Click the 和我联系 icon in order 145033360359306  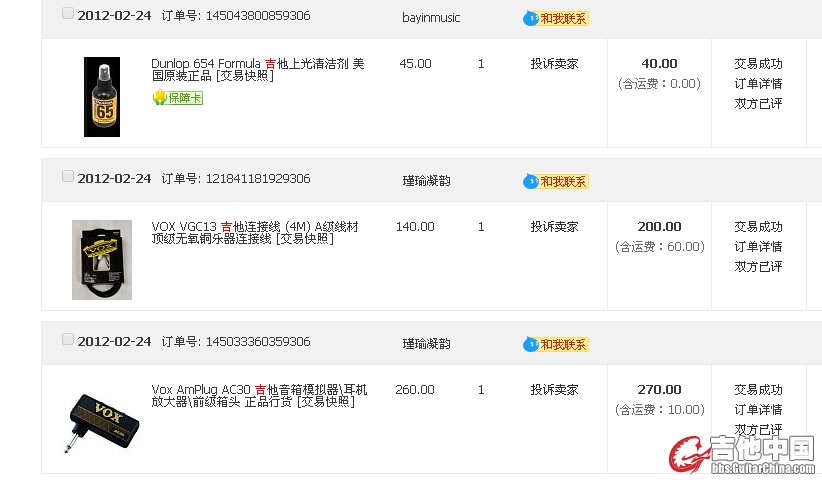click(556, 344)
